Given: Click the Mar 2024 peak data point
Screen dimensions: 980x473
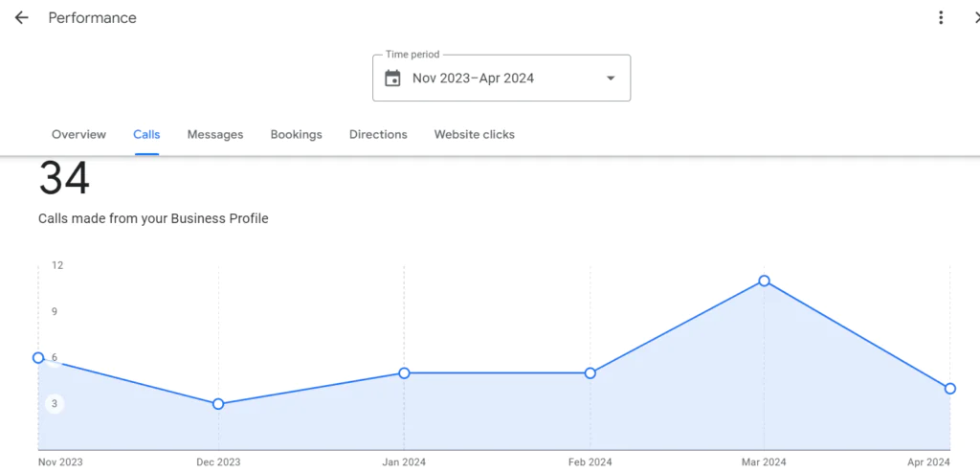Looking at the screenshot, I should [764, 281].
